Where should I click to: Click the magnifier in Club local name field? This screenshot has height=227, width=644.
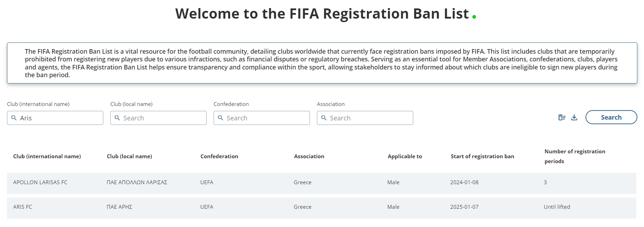[118, 118]
